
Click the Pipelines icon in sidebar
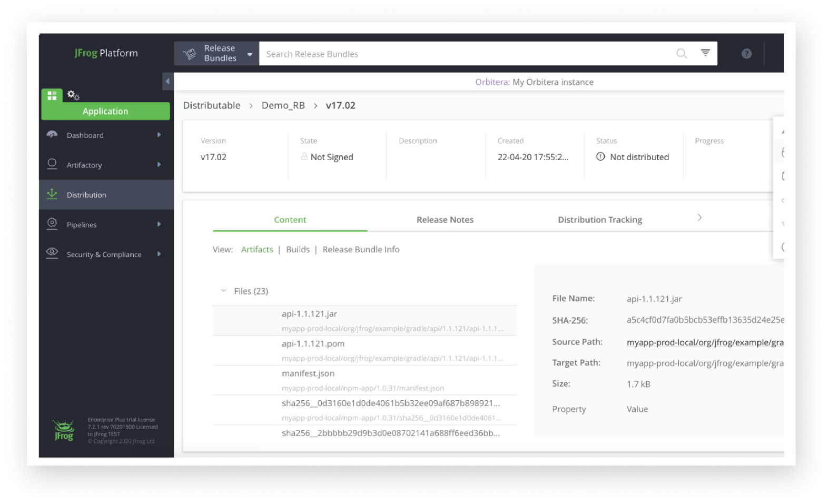(52, 223)
